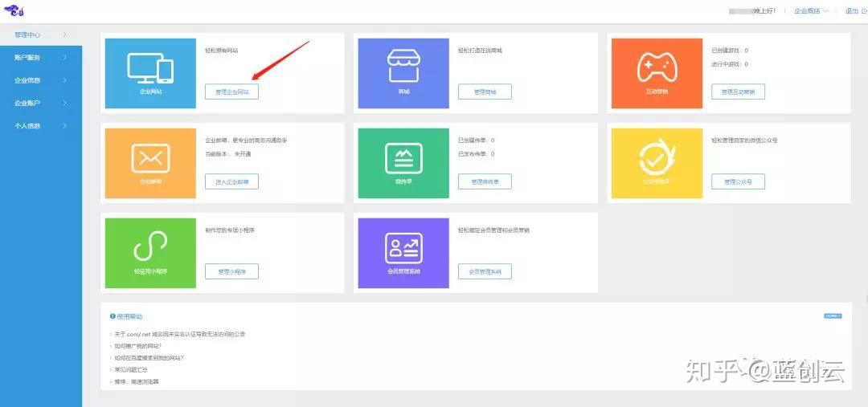
Task: Click the 企业网站 monitor and phone icon
Action: click(150, 68)
